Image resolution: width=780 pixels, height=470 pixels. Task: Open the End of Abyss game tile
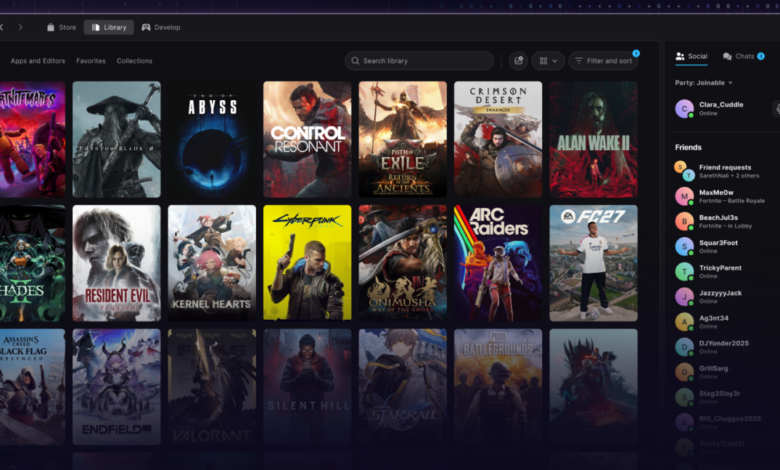[x=212, y=139]
